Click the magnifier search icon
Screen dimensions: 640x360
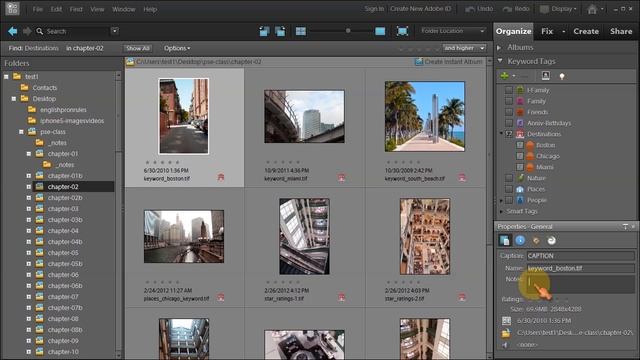(x=40, y=31)
